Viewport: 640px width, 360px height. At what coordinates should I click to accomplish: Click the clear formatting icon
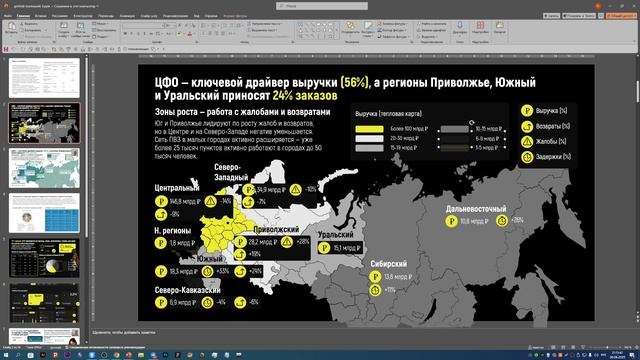tap(193, 25)
